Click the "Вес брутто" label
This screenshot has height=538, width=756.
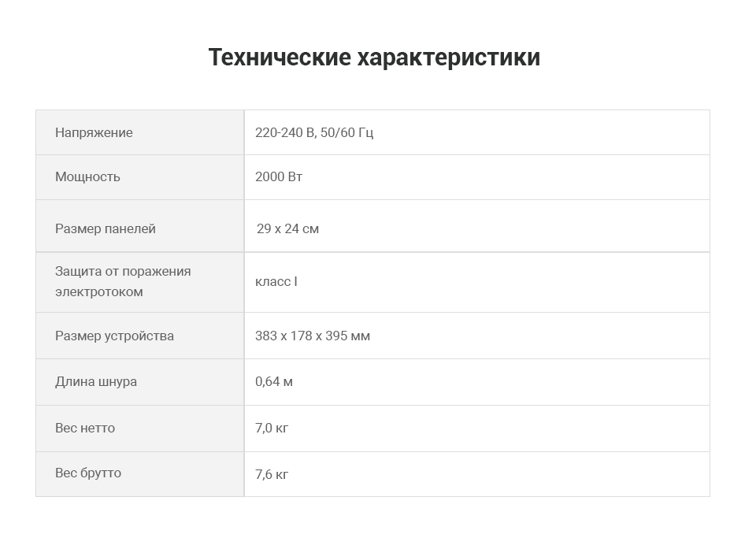tap(88, 473)
